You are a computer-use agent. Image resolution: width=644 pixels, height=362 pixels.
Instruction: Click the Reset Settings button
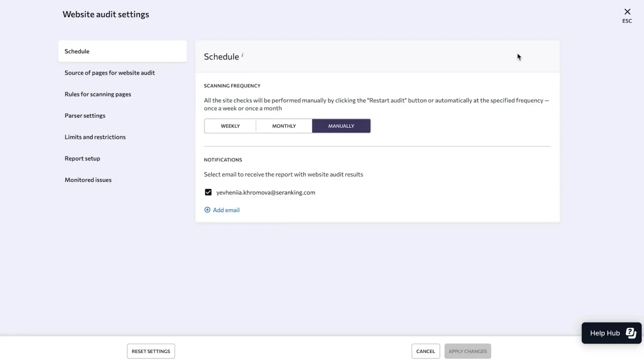tap(151, 351)
